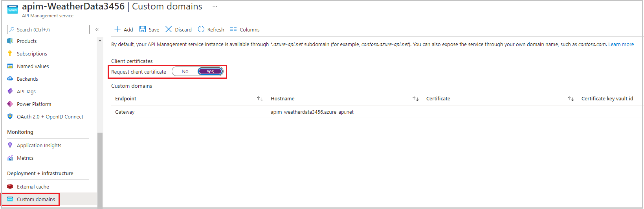Viewport: 644px width, 209px height.
Task: Click the API Tags icon
Action: (10, 91)
